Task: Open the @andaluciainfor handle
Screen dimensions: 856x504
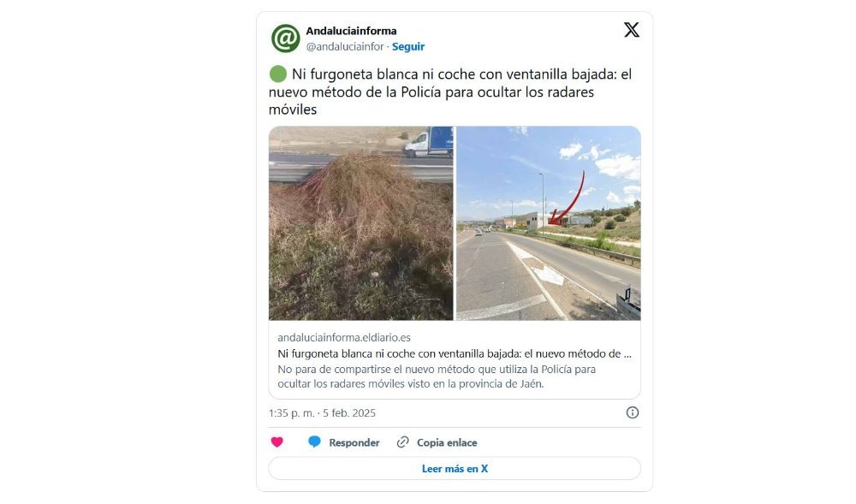Action: (x=344, y=47)
